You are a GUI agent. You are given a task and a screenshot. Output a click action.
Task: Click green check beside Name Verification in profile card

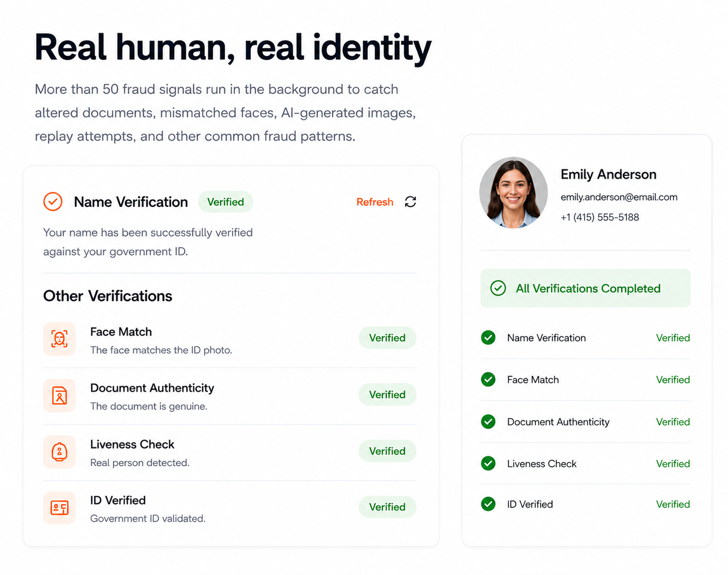click(488, 338)
